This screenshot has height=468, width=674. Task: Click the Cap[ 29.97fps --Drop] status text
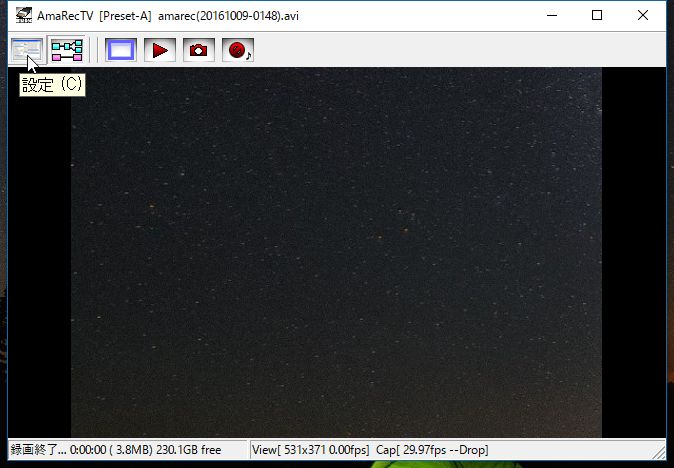click(x=432, y=450)
